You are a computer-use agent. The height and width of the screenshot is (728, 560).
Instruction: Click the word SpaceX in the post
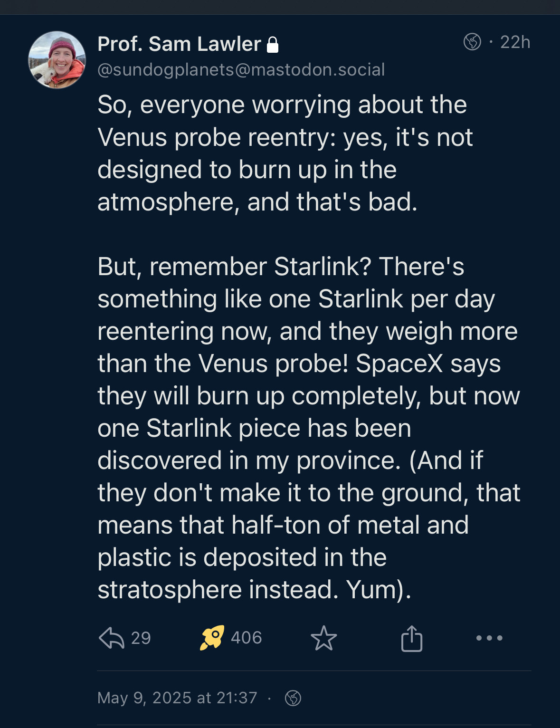click(x=399, y=364)
